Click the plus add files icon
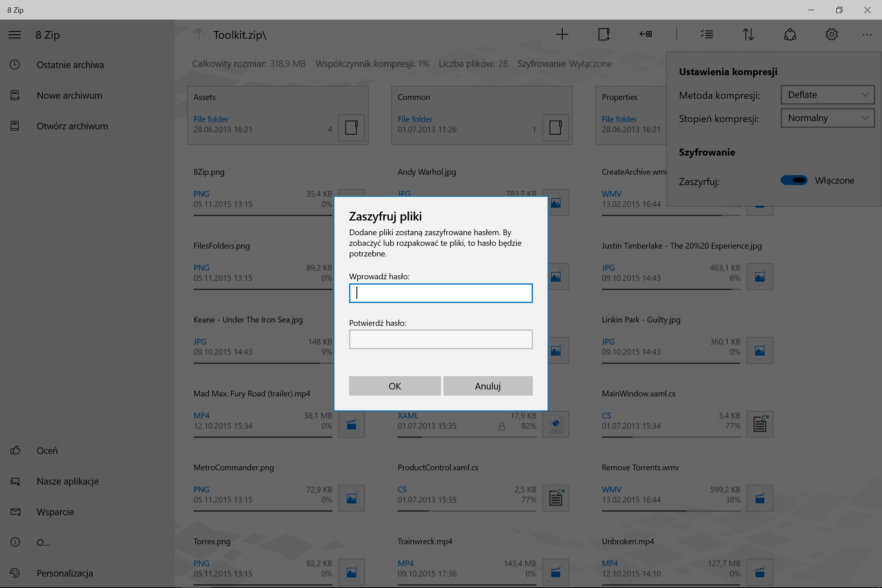 pyautogui.click(x=562, y=35)
